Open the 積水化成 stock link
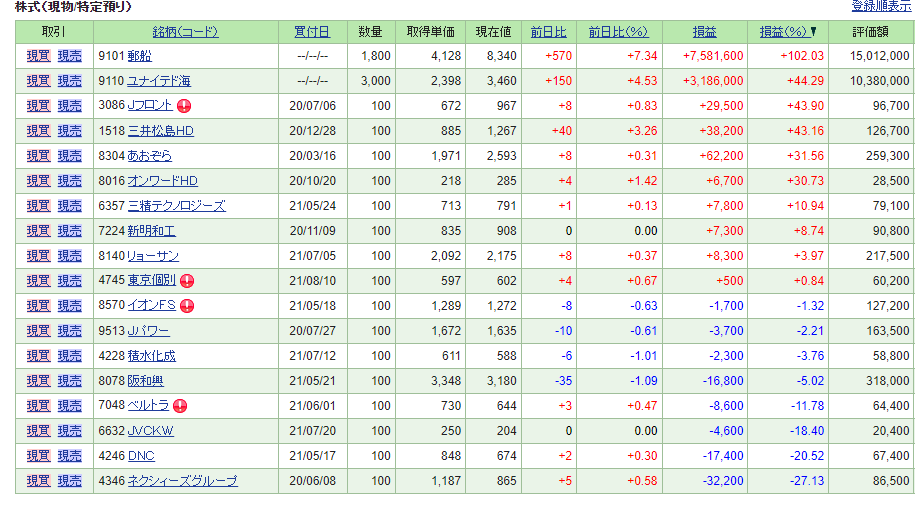915x507 pixels. pos(151,356)
